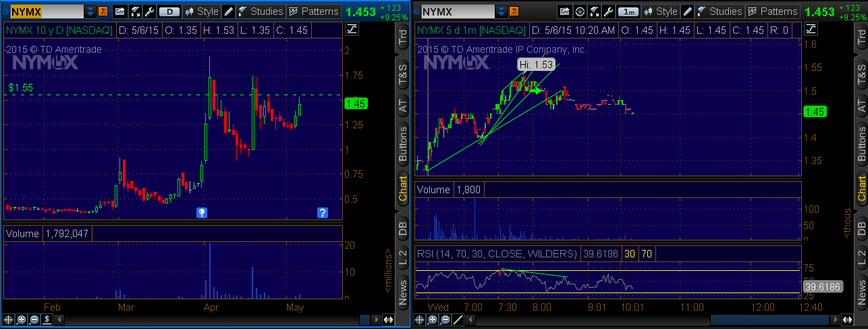Select pan crosshair tool at left chart bottom
The height and width of the screenshot is (329, 868).
(9, 320)
